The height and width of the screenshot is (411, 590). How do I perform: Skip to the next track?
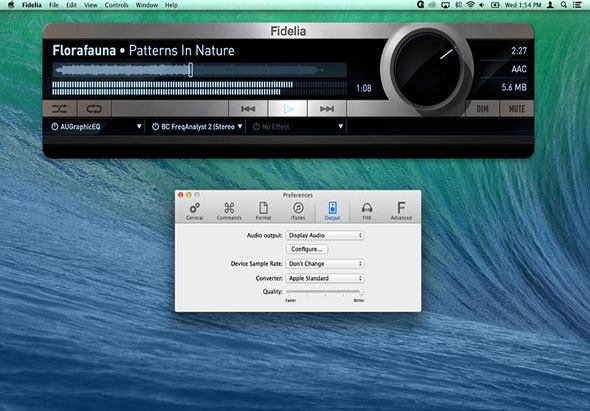click(x=327, y=109)
